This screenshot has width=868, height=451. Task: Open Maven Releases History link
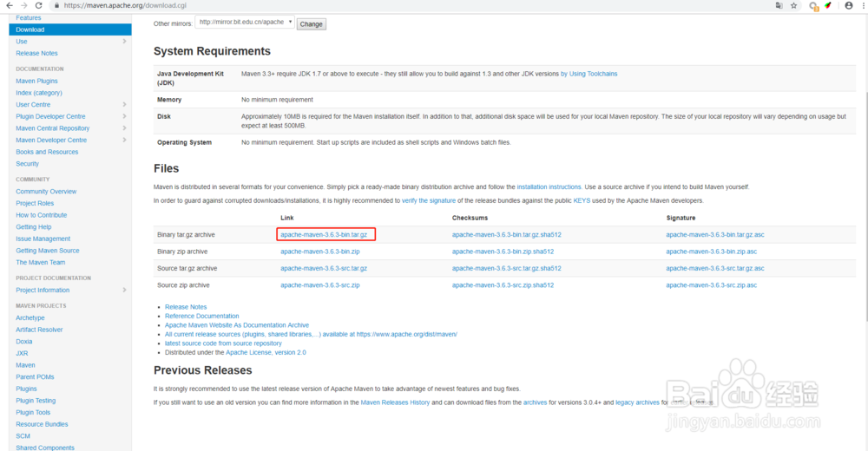click(x=395, y=402)
